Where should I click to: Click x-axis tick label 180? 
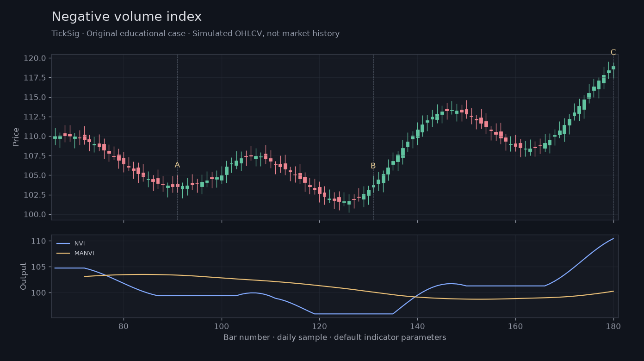613,325
